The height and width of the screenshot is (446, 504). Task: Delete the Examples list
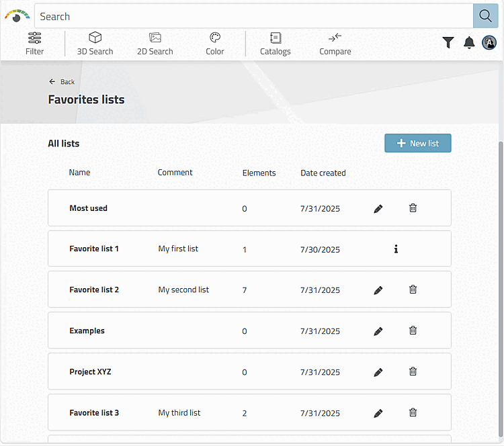(x=413, y=330)
